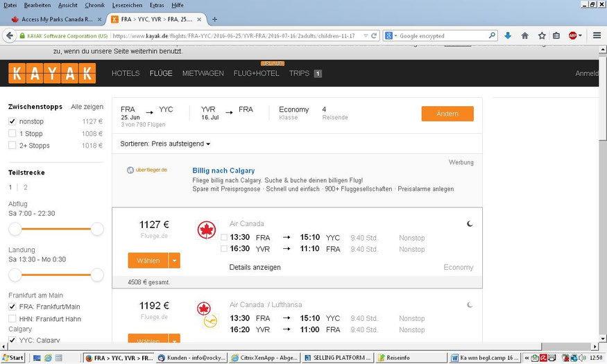607x364 pixels.
Task: Click the green site security padlock icon
Action: click(22, 35)
